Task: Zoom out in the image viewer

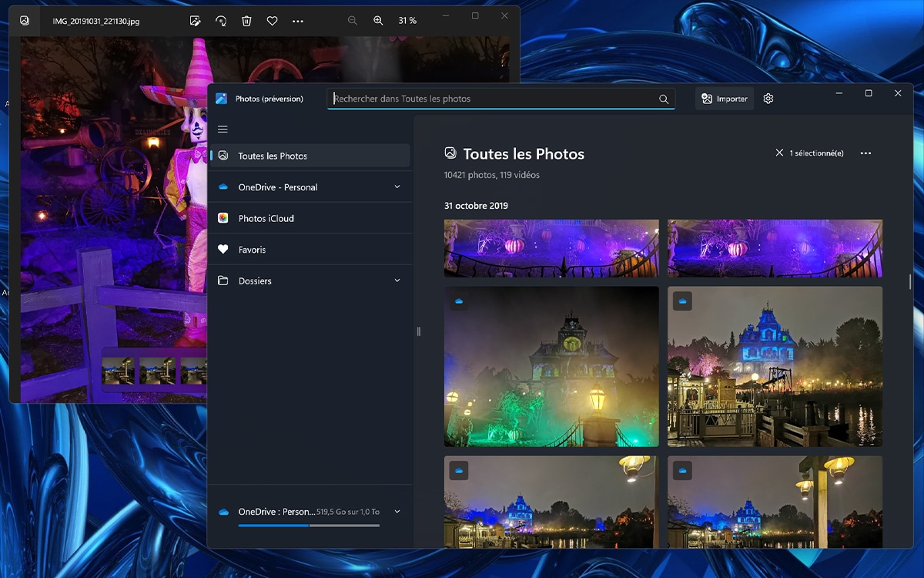Action: (353, 21)
